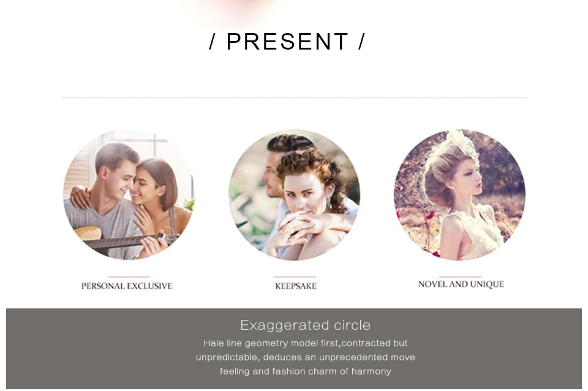
Task: Click the NOVEL AND UNIQUE label
Action: click(x=461, y=285)
